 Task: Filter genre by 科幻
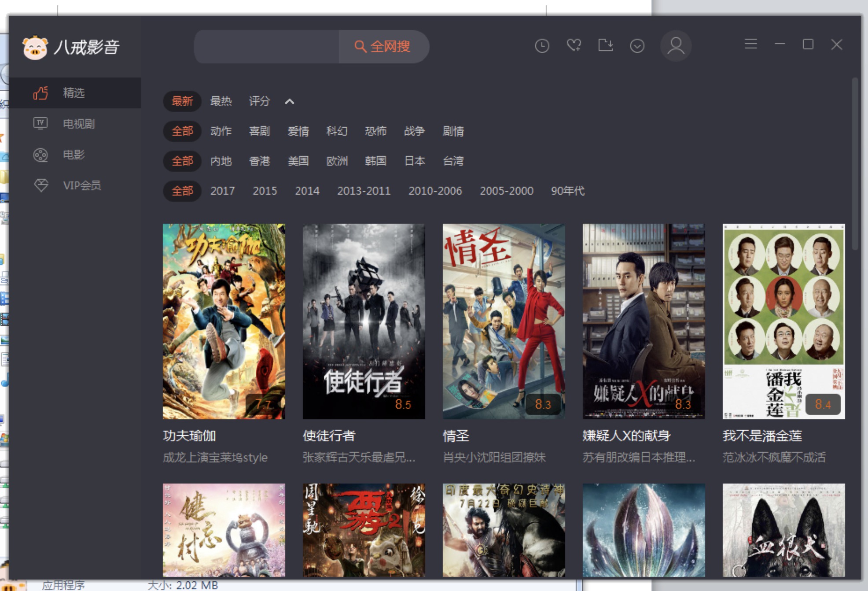tap(337, 131)
